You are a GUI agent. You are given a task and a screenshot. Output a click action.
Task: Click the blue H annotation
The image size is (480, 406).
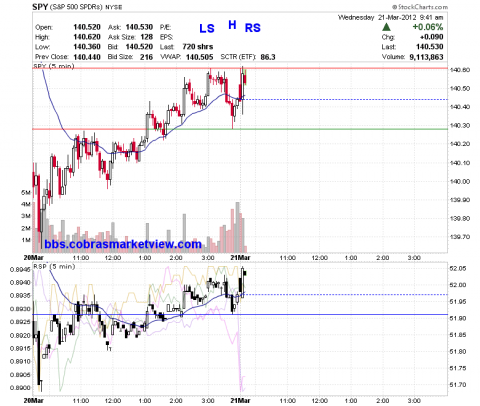[x=232, y=24]
